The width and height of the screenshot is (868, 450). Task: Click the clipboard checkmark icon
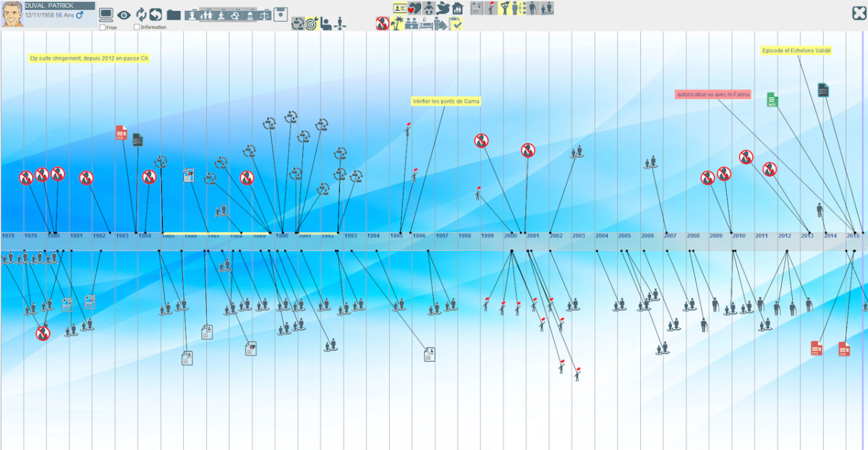pos(456,24)
